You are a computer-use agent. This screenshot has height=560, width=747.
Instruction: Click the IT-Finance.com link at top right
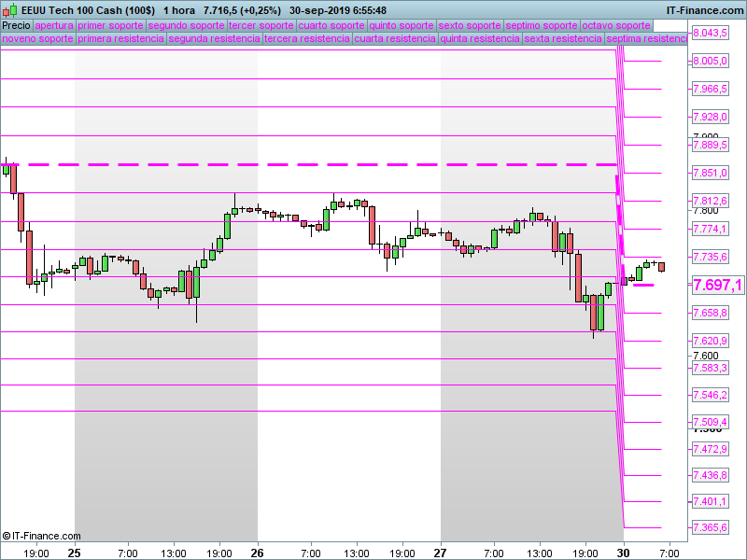[x=705, y=10]
